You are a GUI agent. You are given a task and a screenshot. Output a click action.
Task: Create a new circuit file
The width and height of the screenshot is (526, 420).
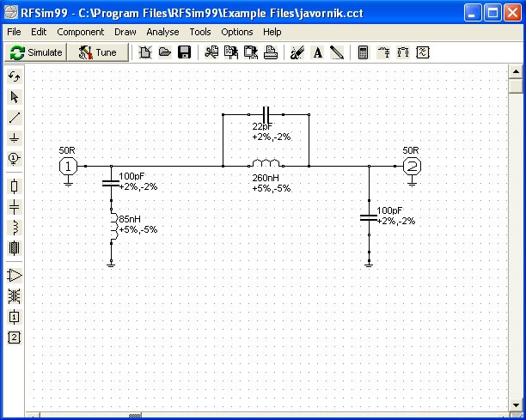[144, 52]
